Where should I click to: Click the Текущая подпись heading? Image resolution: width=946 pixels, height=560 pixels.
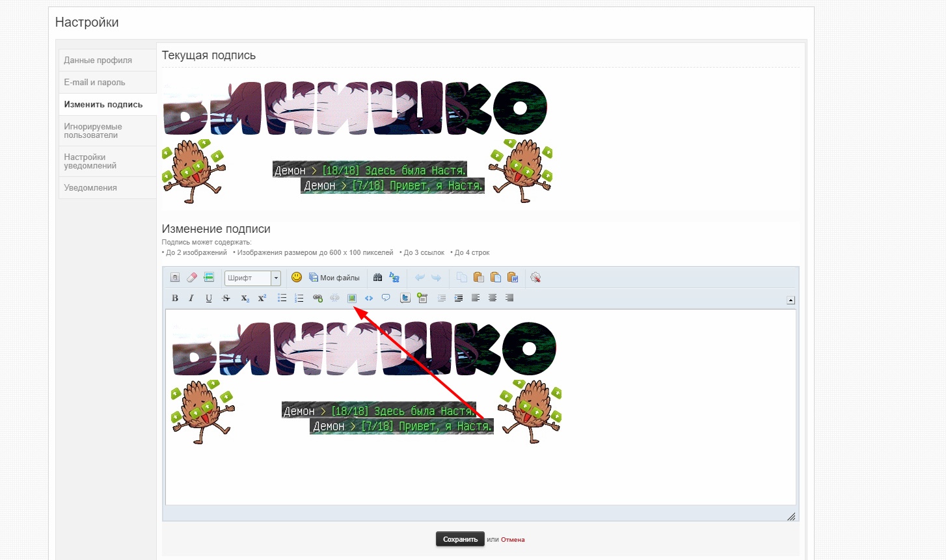point(209,56)
